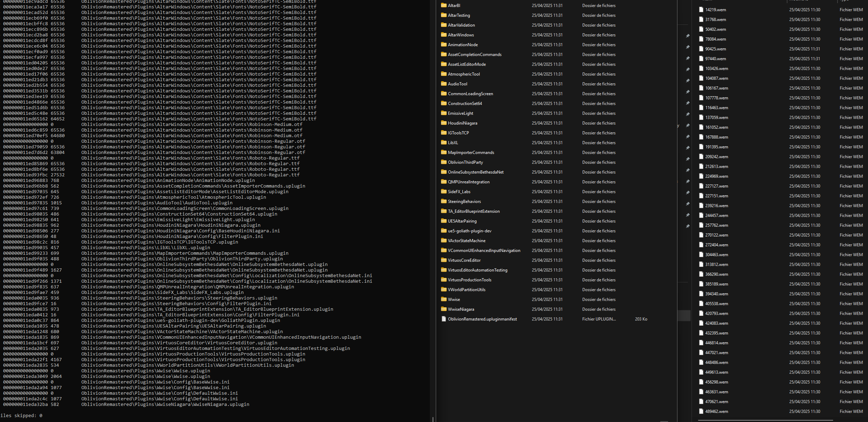The height and width of the screenshot is (422, 868).
Task: Select the CommonLoadingScreen folder name
Action: coord(470,94)
